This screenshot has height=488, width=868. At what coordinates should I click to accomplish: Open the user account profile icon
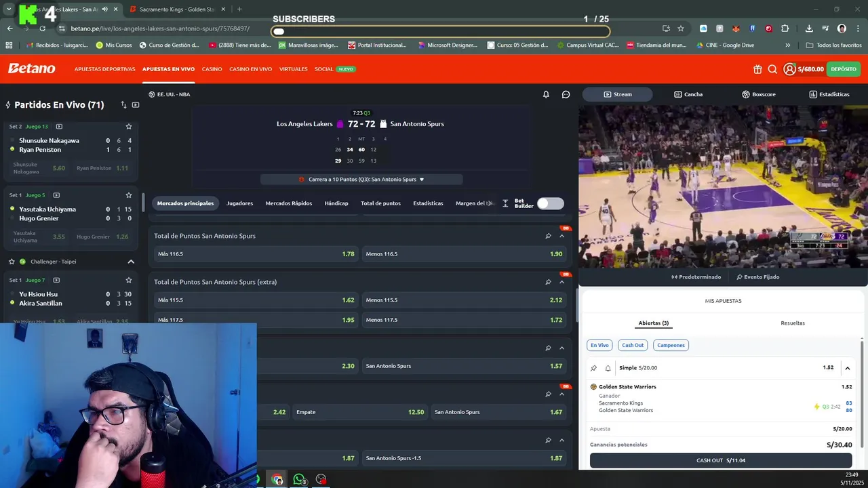pyautogui.click(x=789, y=69)
